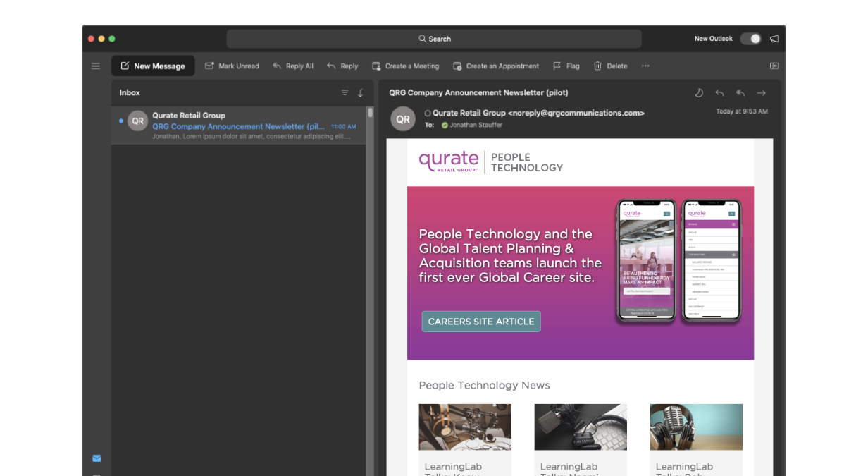Toggle the reading pane layout icon

point(774,66)
